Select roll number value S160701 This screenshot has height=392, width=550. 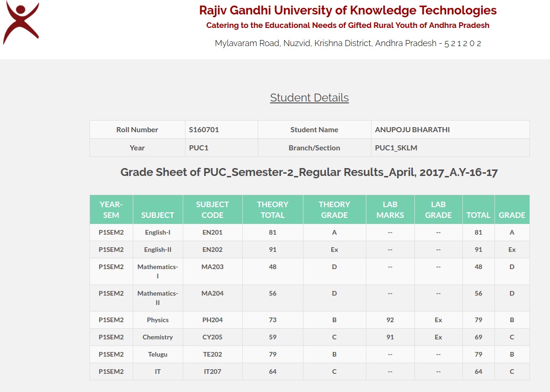coord(204,129)
